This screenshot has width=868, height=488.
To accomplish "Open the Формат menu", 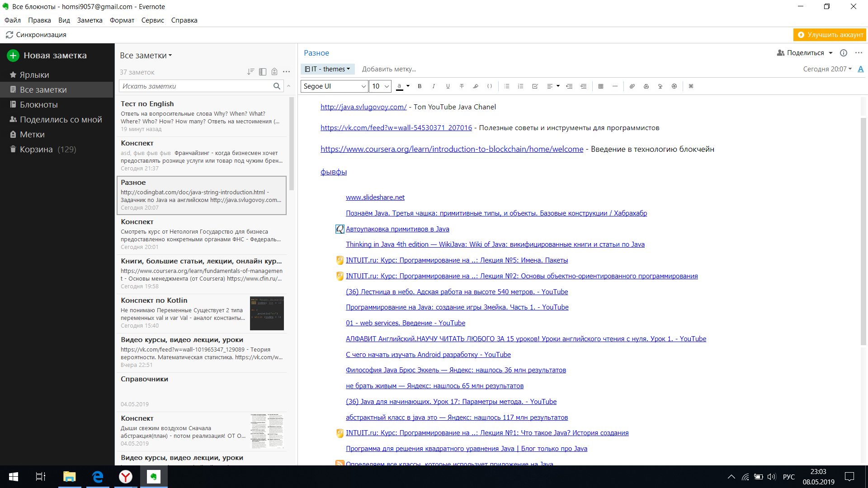I will click(122, 20).
